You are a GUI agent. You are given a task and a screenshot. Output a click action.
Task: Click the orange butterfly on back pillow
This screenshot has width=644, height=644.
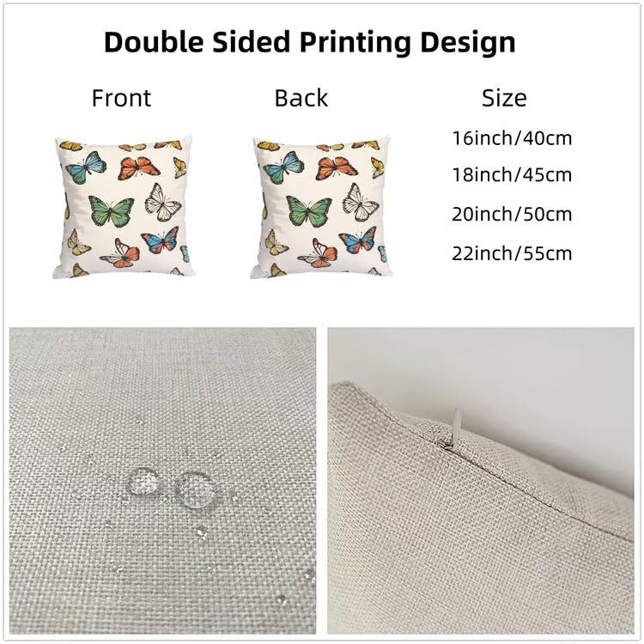pyautogui.click(x=337, y=168)
